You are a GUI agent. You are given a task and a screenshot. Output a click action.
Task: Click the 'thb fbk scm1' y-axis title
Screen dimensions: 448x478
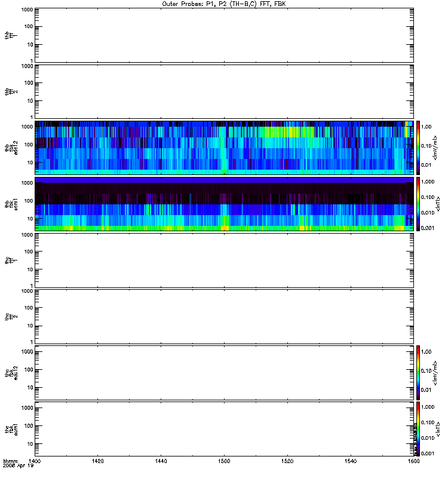point(11,204)
